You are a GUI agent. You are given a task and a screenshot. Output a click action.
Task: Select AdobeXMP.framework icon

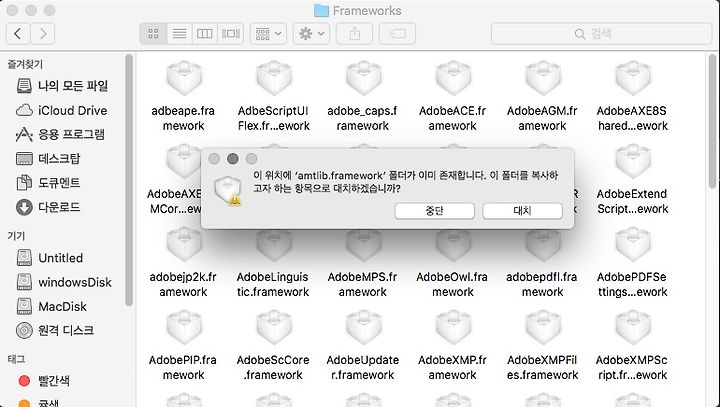click(453, 328)
